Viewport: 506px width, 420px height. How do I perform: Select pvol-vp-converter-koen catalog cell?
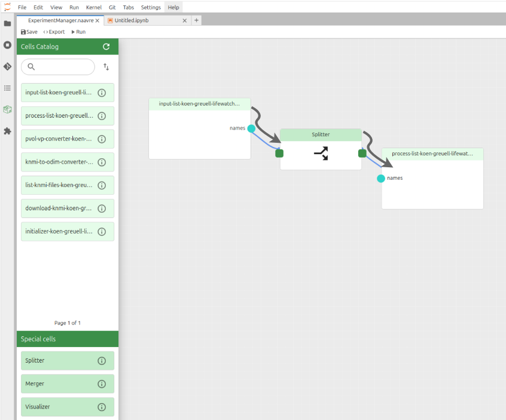68,139
